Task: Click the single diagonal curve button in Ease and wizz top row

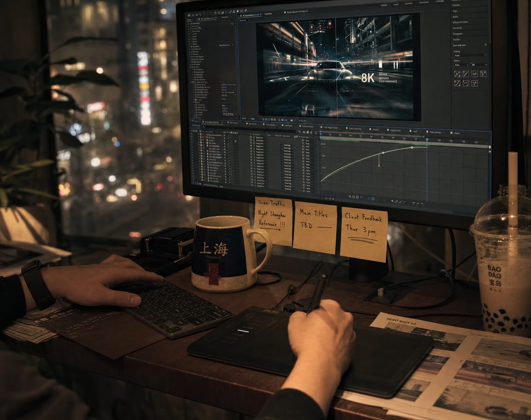Action: [x=466, y=74]
